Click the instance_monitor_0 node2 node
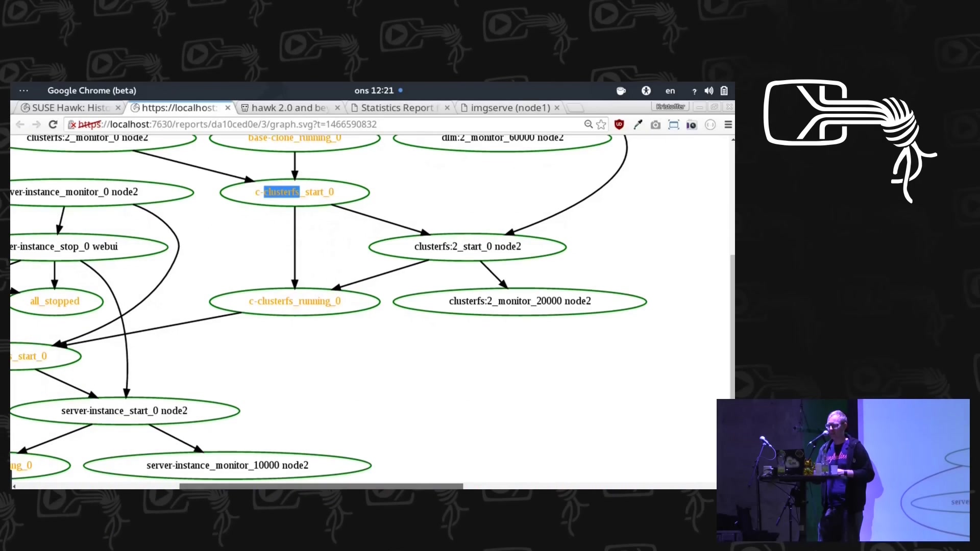The width and height of the screenshot is (980, 551). click(x=101, y=192)
